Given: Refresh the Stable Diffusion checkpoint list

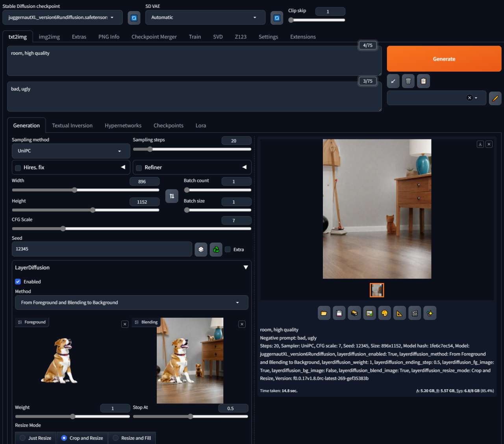Looking at the screenshot, I should point(134,18).
